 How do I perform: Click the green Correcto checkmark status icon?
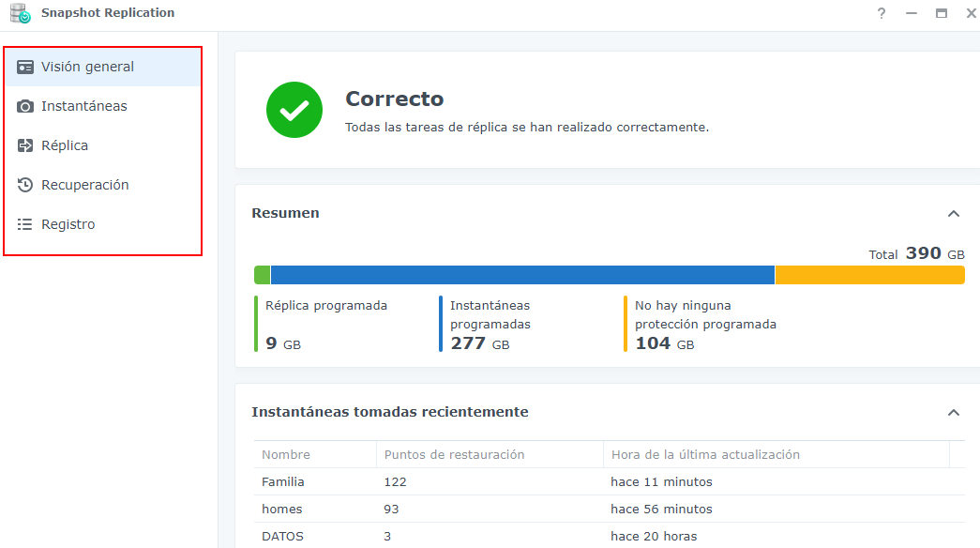[294, 110]
